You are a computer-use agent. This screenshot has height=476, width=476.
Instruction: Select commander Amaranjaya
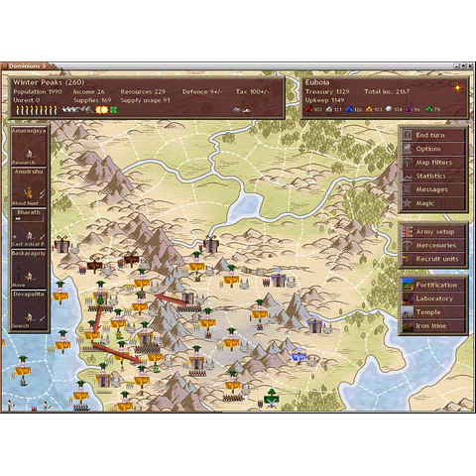pyautogui.click(x=29, y=146)
